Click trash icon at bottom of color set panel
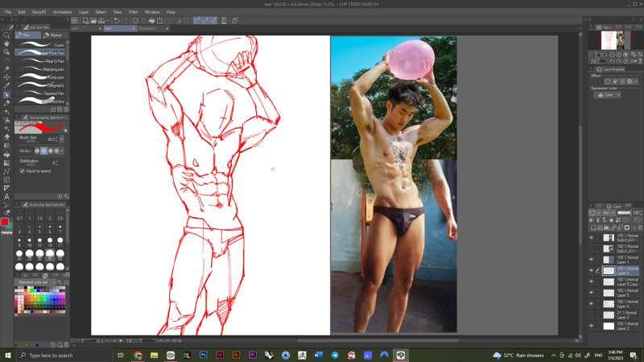Screen dimensions: 644x362 (66, 345)
